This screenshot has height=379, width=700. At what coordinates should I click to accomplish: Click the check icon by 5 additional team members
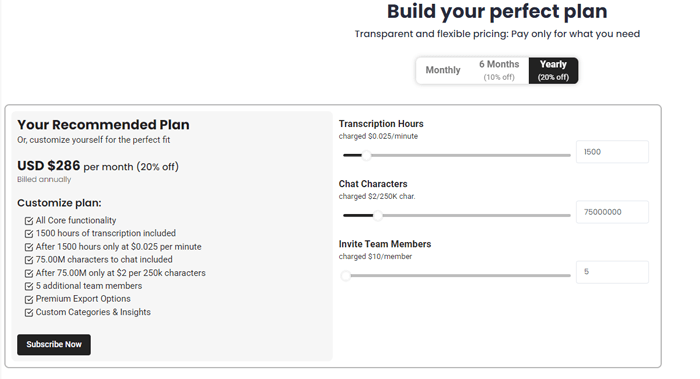pyautogui.click(x=29, y=286)
